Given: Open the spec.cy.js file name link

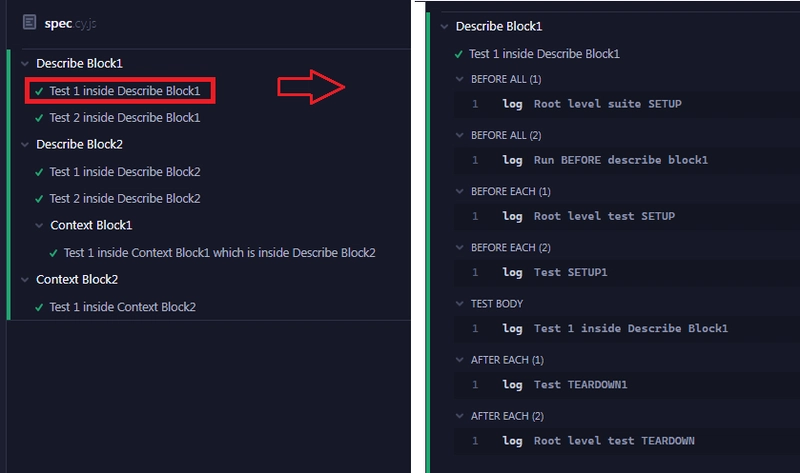Looking at the screenshot, I should tap(70, 23).
